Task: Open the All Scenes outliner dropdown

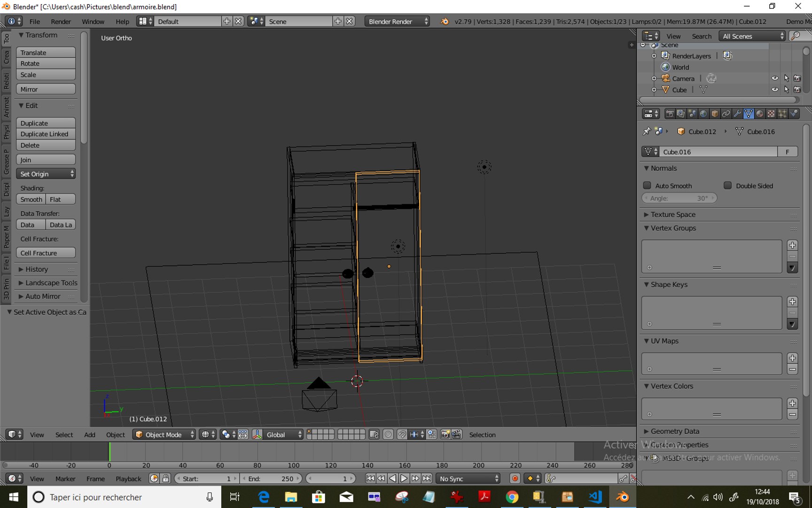Action: pos(752,36)
